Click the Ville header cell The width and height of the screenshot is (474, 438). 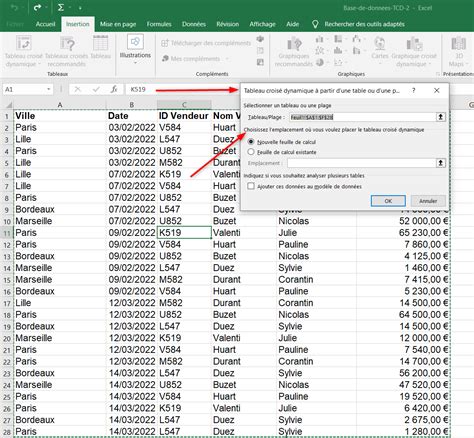(60, 116)
